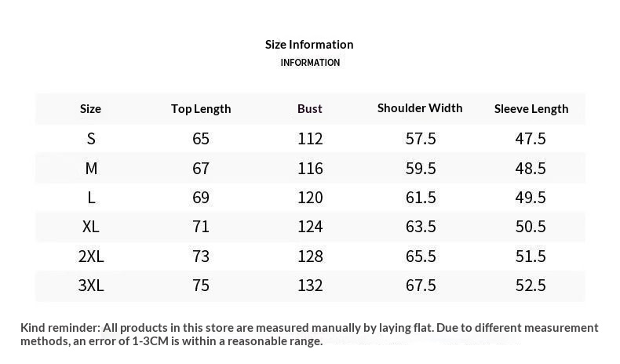
Task: Click the shoulder width value 67.5
Action: [421, 286]
